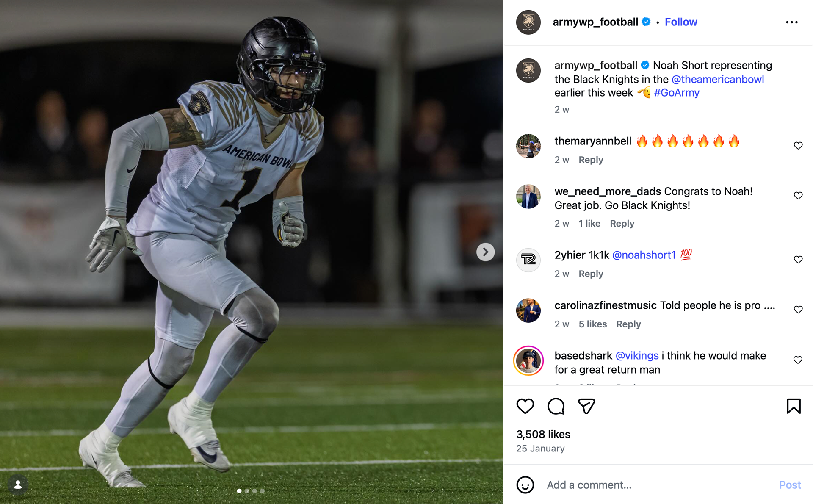This screenshot has width=813, height=504.
Task: View the 3,508 likes list
Action: [x=543, y=434]
